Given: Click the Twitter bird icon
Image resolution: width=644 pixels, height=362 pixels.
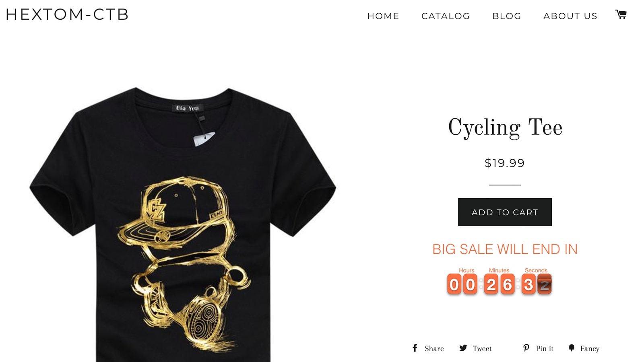Looking at the screenshot, I should (463, 348).
